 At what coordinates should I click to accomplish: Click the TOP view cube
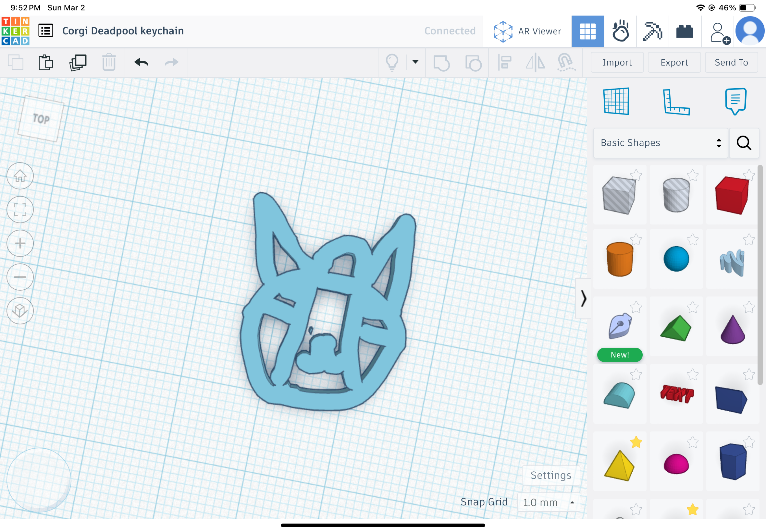[41, 119]
